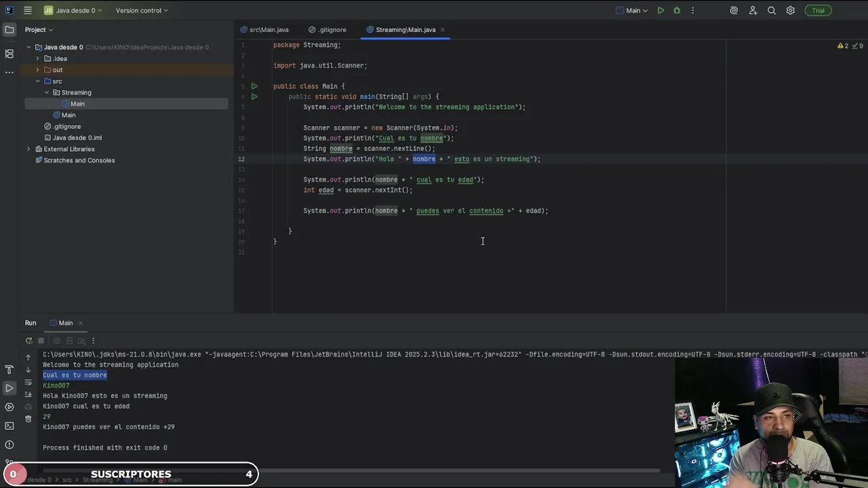Go down the stack trace arrow
Image resolution: width=868 pixels, height=488 pixels.
tap(28, 369)
